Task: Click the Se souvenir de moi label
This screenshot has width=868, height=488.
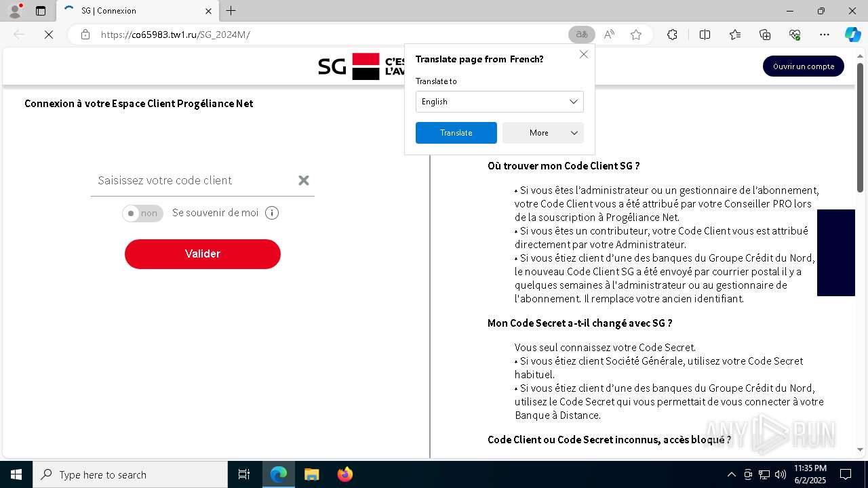Action: [x=215, y=213]
